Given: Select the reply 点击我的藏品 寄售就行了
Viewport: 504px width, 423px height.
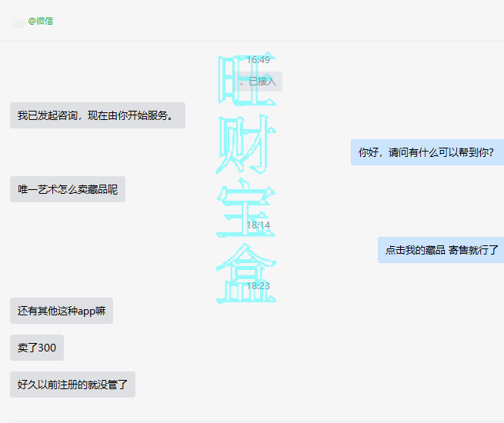Looking at the screenshot, I should pos(442,250).
